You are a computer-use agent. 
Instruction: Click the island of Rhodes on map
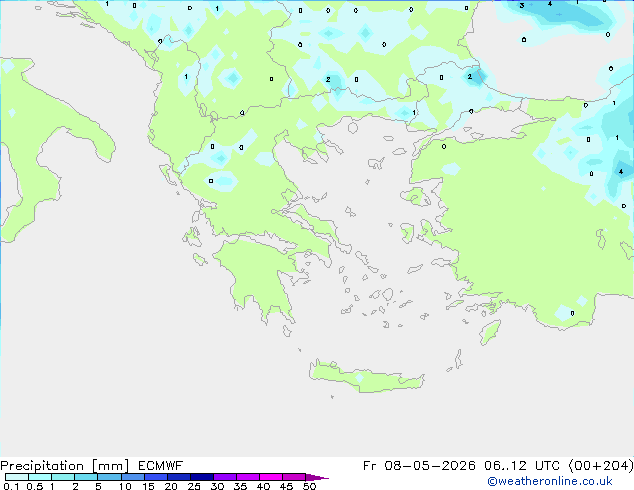click(490, 332)
